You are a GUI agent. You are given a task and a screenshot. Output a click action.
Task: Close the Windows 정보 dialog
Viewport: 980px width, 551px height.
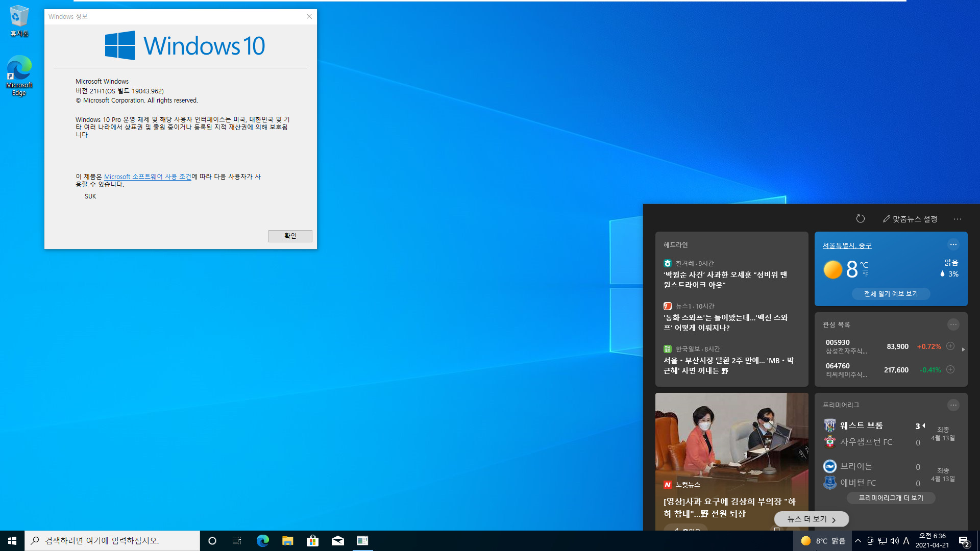[309, 16]
